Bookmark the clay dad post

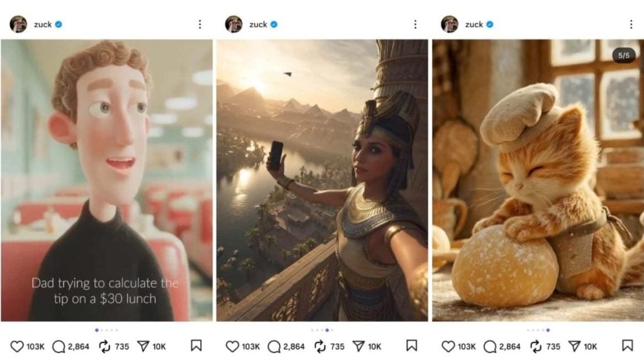tap(196, 346)
